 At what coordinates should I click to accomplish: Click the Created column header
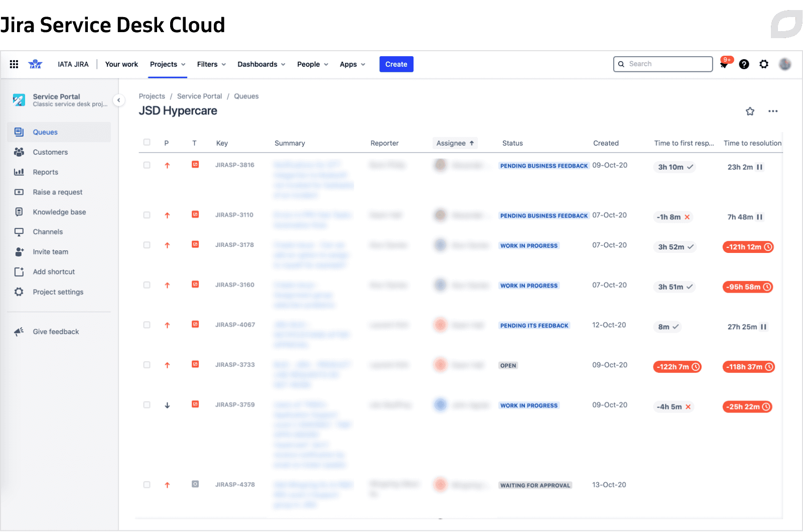(x=606, y=143)
